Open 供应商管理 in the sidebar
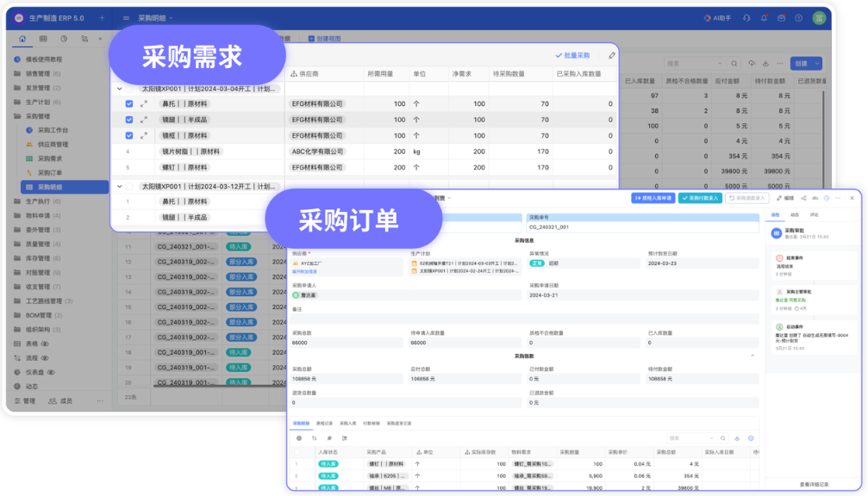868x496 pixels. (53, 145)
